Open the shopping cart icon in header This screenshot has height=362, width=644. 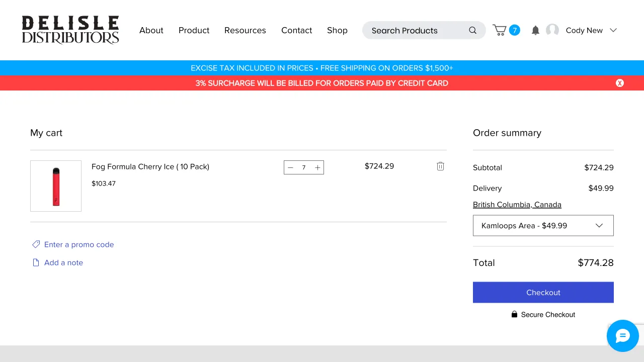500,30
